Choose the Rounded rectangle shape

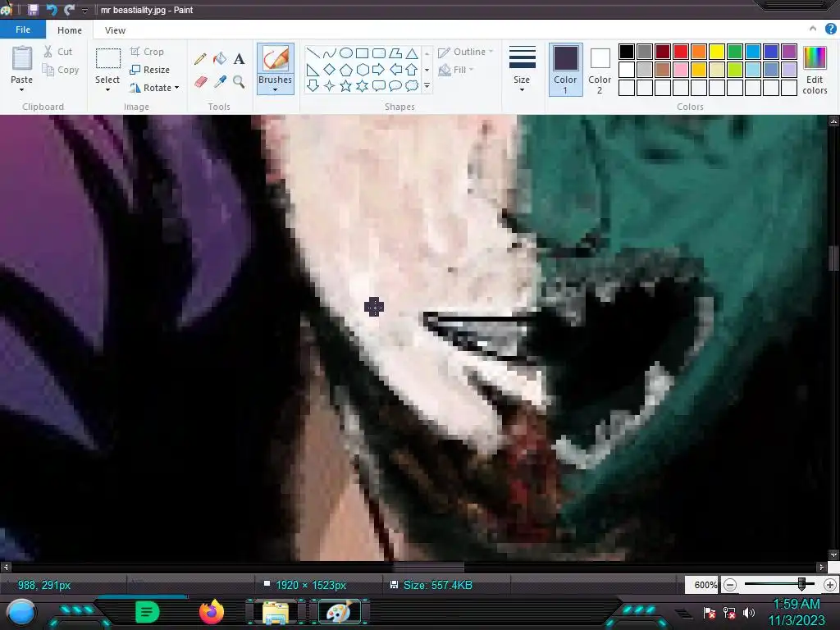pos(379,53)
